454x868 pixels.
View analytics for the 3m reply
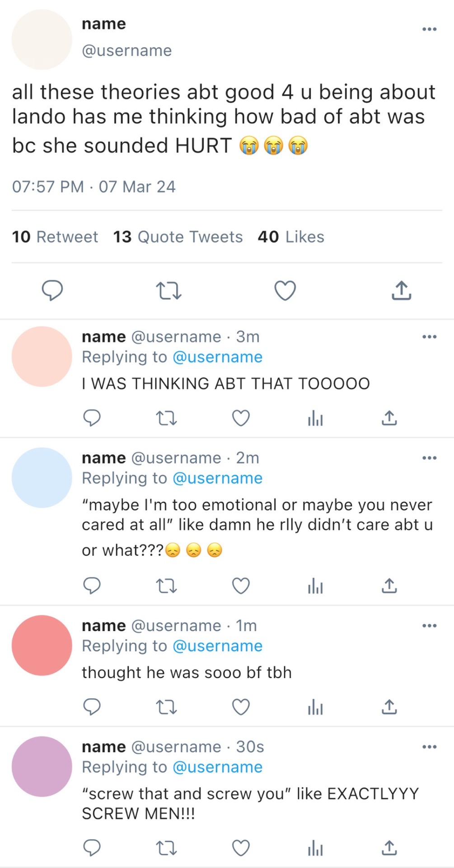pos(315,419)
